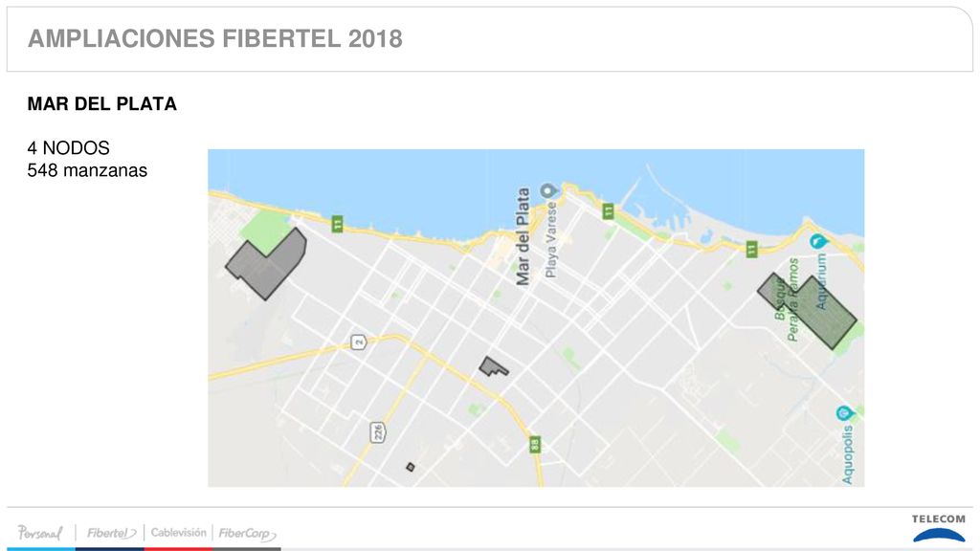This screenshot has height=551, width=980.
Task: Click the FiberCorp brand logo
Action: (x=247, y=534)
